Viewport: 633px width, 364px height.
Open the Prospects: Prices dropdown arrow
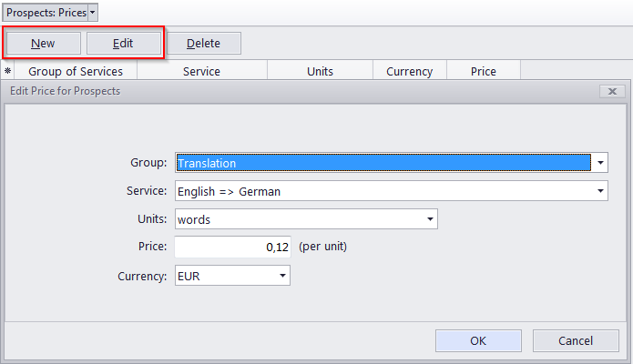(94, 13)
